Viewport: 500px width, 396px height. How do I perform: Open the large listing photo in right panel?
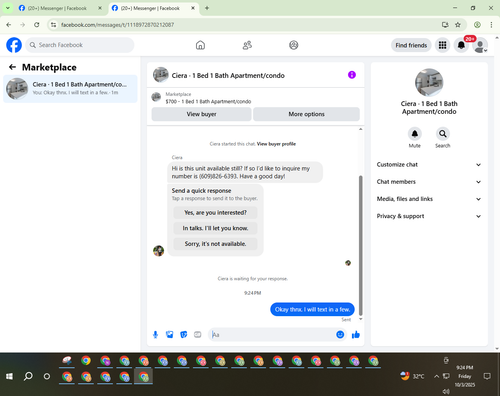[429, 83]
